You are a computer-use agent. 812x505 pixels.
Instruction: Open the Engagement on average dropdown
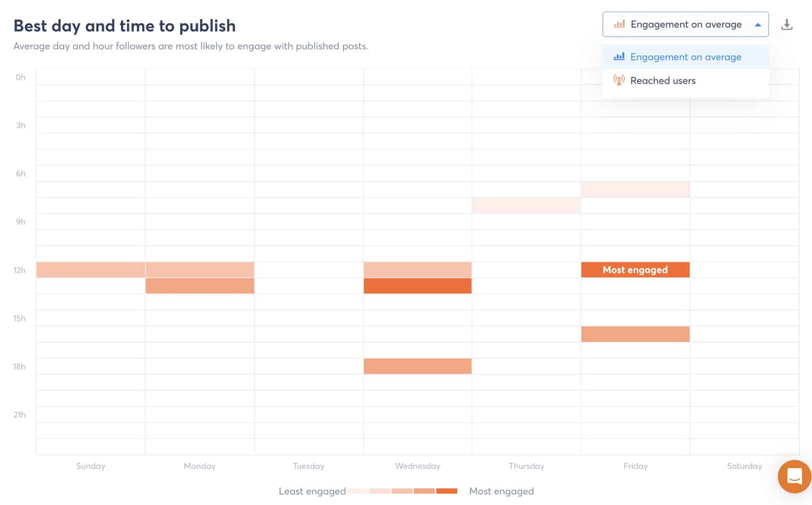(x=685, y=24)
